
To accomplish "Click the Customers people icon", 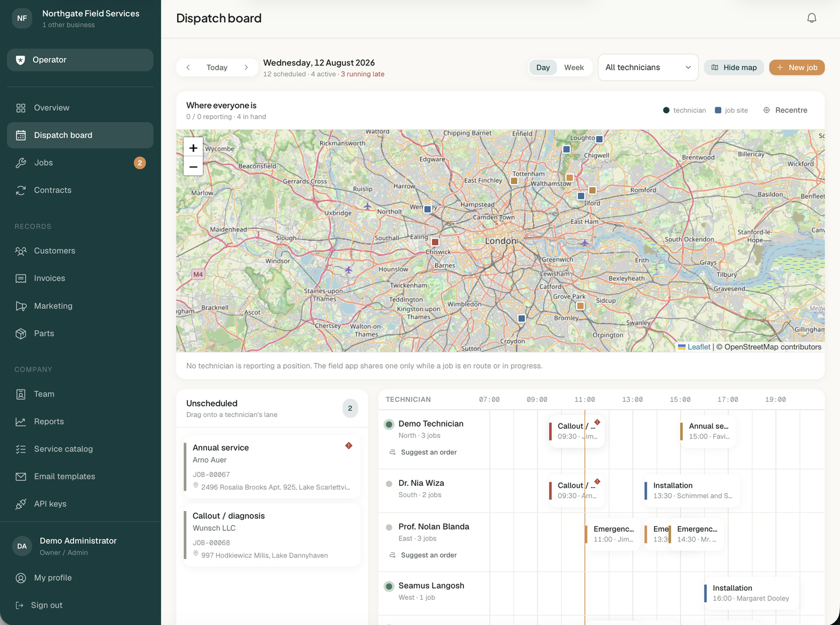I will [x=21, y=251].
